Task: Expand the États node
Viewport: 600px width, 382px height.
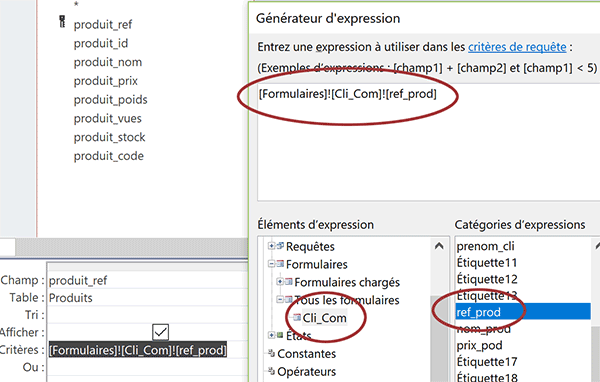Action: pos(271,335)
